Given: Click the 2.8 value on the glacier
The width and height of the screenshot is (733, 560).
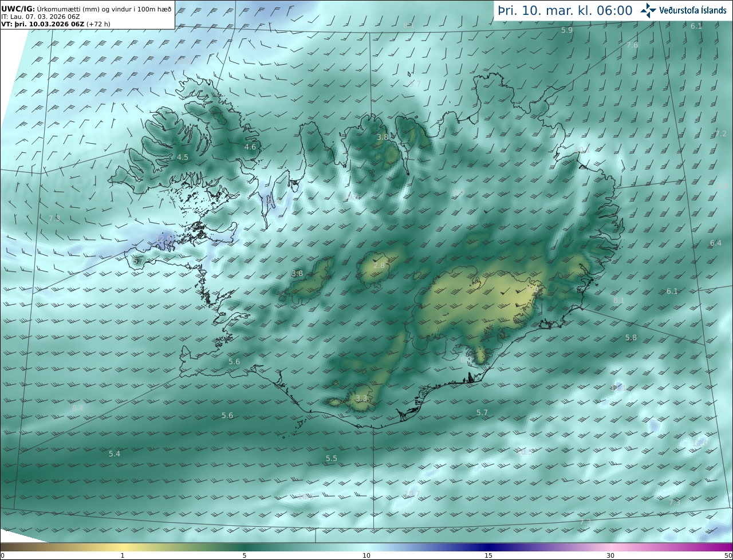Looking at the screenshot, I should click(379, 266).
